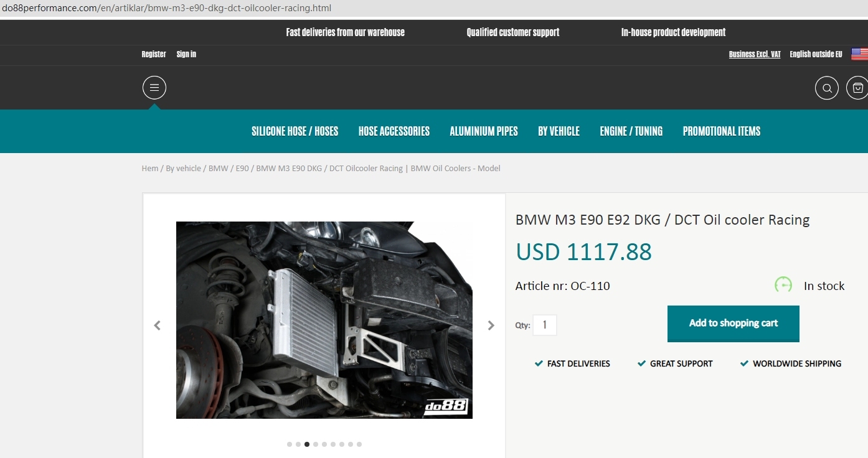Open the search icon
Viewport: 868px width, 458px height.
(827, 88)
